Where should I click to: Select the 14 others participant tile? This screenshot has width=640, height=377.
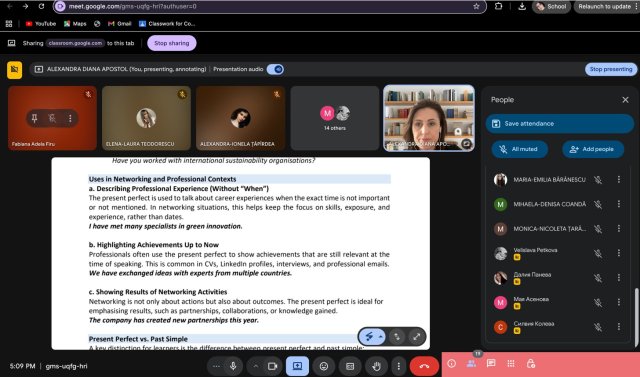coord(335,118)
